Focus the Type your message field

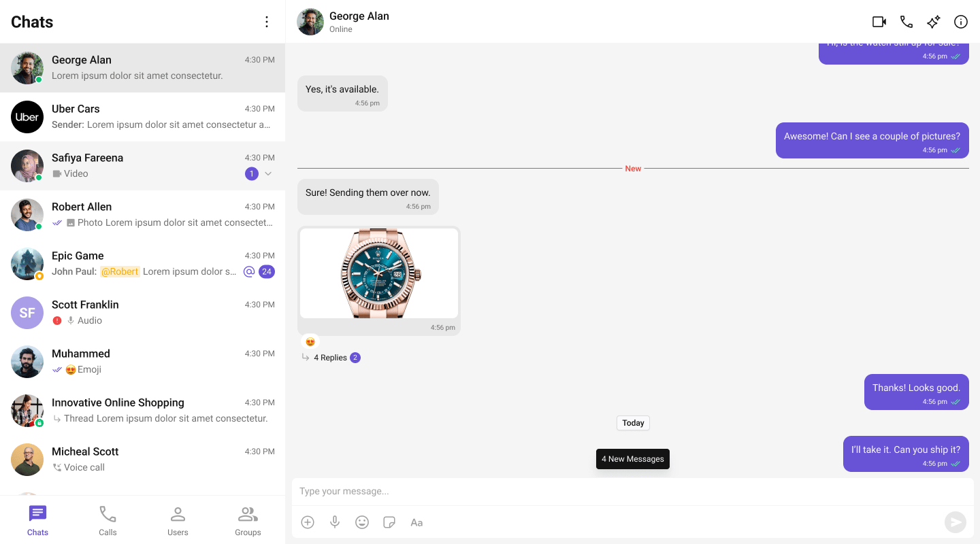click(633, 491)
